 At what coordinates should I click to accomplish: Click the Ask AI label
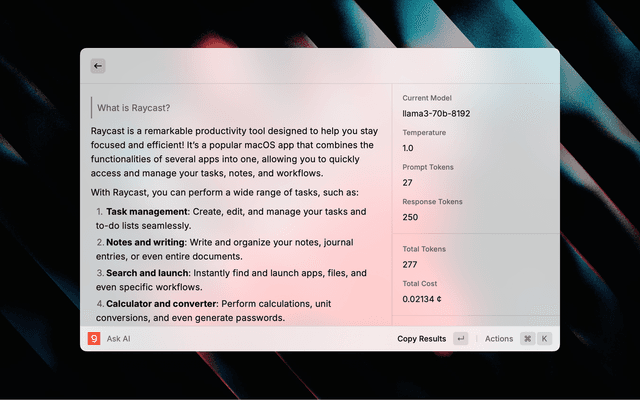[x=119, y=339]
